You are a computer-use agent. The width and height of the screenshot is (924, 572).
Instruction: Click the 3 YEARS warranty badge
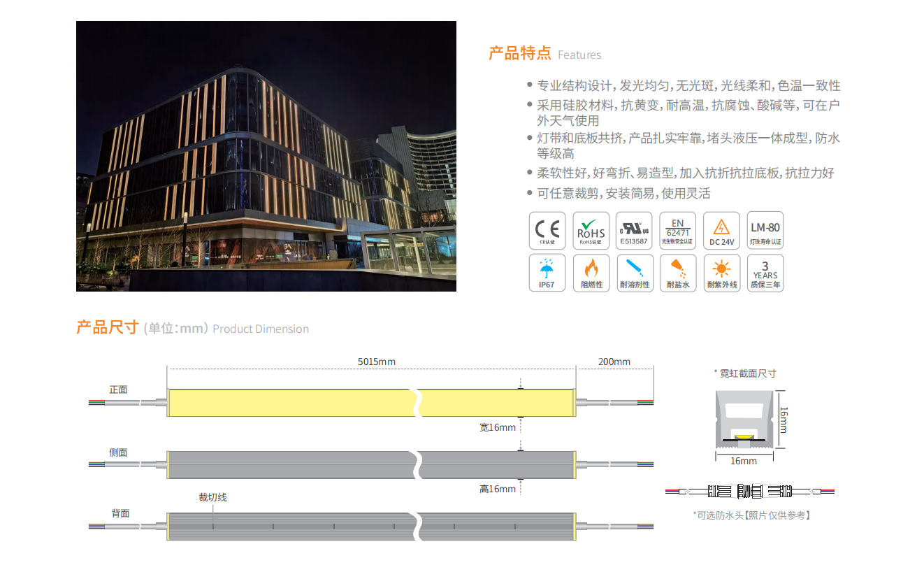(765, 273)
